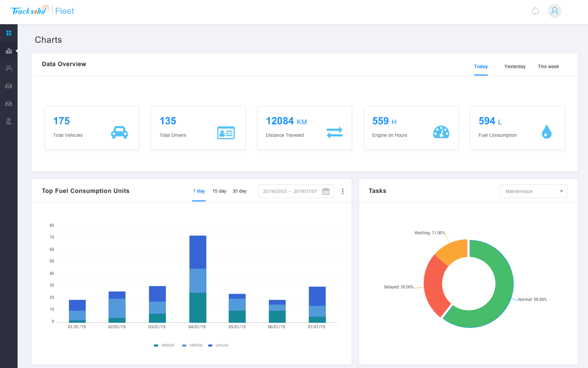Viewport: 588px width, 368px height.
Task: Click the calendar icon in date range field
Action: click(326, 191)
